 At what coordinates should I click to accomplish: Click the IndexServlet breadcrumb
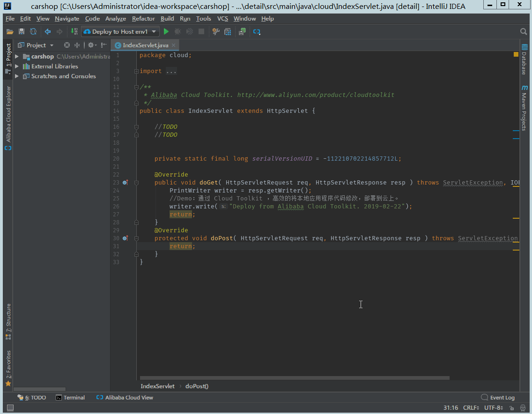click(157, 386)
